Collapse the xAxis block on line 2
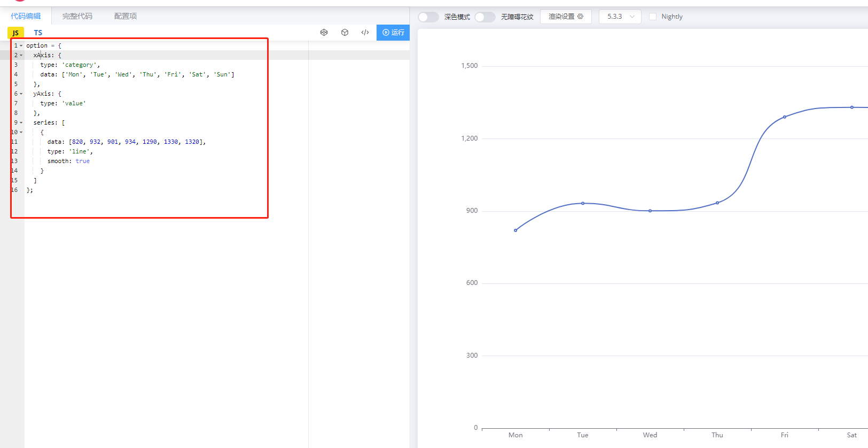This screenshot has width=868, height=448. pos(21,56)
